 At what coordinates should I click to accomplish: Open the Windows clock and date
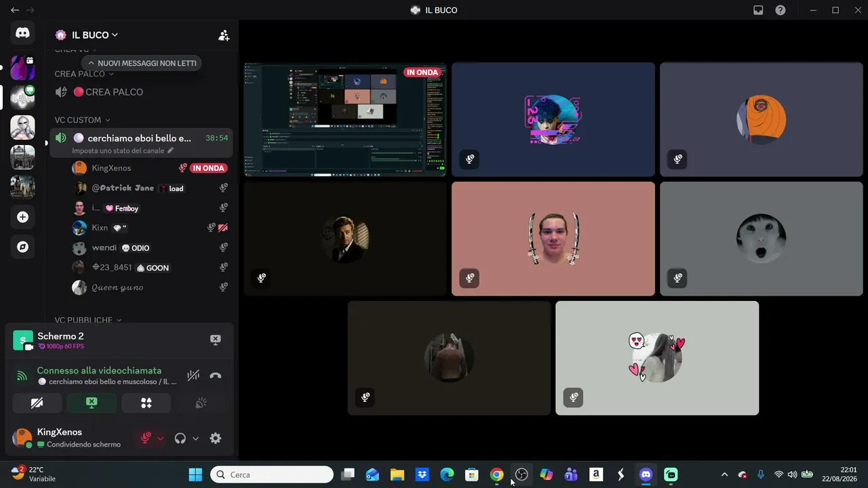coord(840,474)
